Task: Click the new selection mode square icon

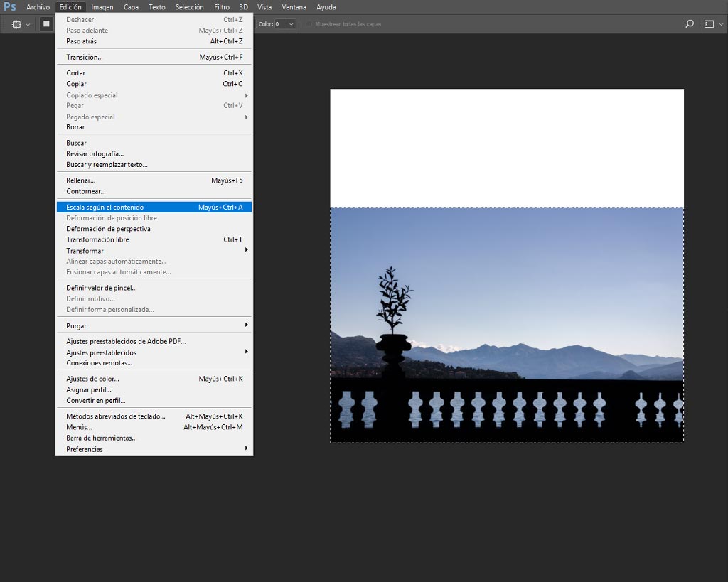Action: tap(46, 24)
